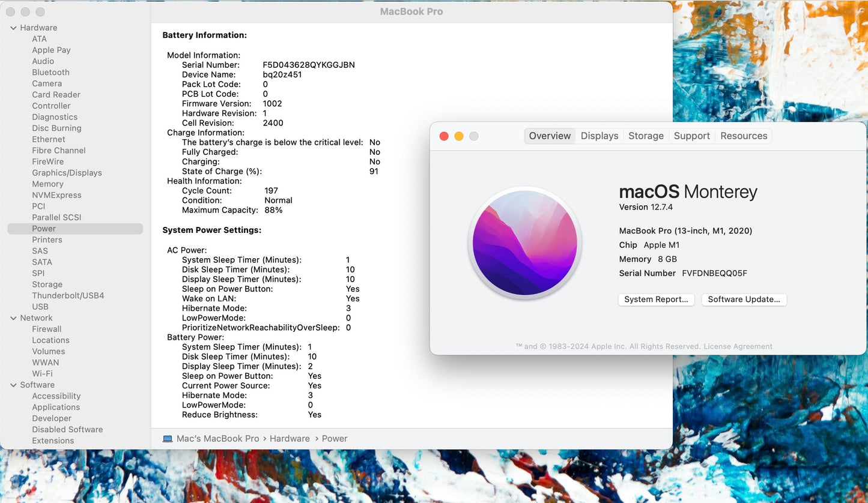Open the Resources tab
Image resolution: width=868 pixels, height=503 pixels.
[x=744, y=136]
